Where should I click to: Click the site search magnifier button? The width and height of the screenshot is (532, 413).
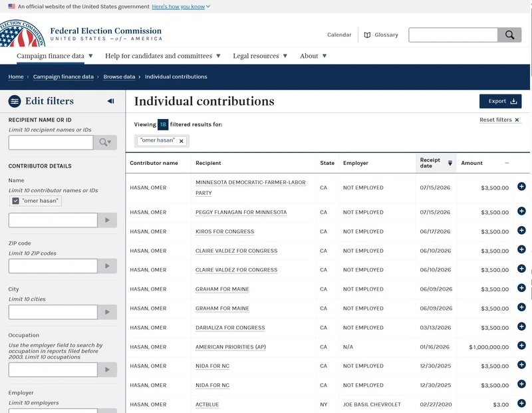tap(509, 35)
